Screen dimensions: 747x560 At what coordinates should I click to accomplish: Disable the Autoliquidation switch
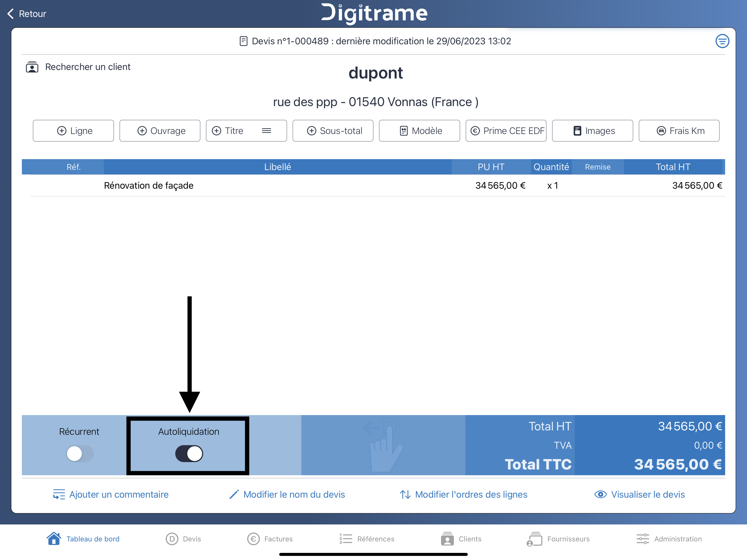[189, 454]
